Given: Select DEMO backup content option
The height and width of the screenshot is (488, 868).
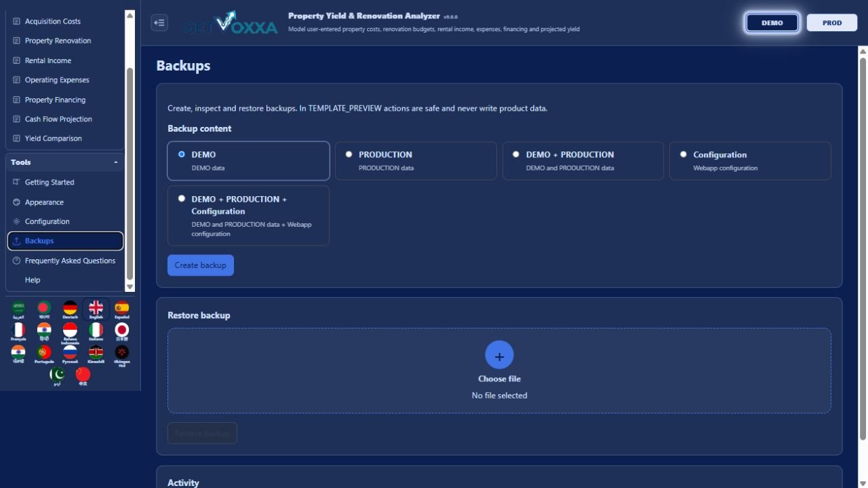Looking at the screenshot, I should [248, 161].
